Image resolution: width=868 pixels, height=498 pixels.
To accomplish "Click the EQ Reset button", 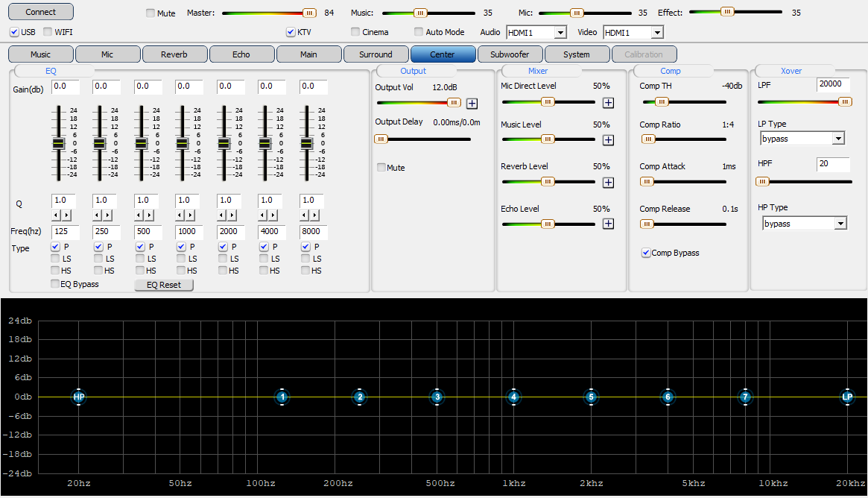I will (x=164, y=285).
